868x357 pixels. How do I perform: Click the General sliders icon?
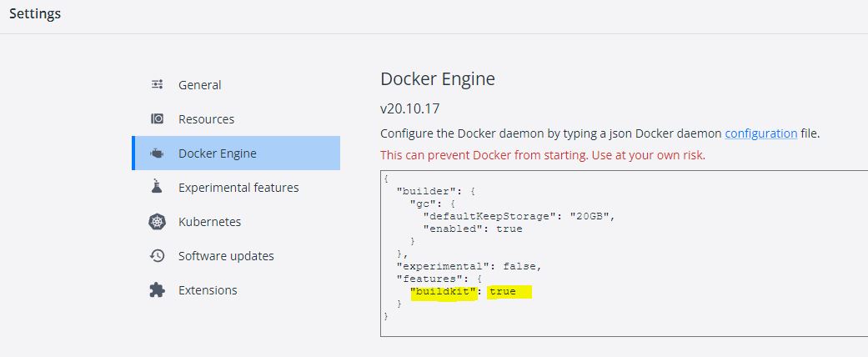[x=158, y=85]
